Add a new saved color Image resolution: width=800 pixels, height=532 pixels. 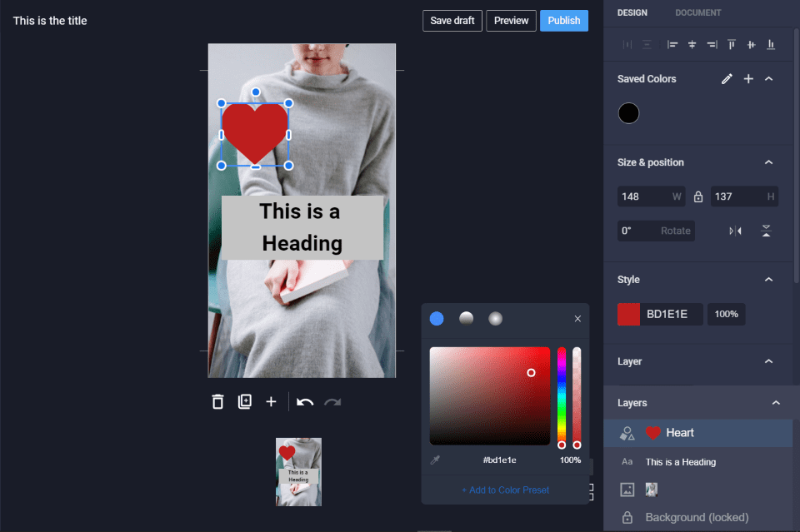[748, 79]
